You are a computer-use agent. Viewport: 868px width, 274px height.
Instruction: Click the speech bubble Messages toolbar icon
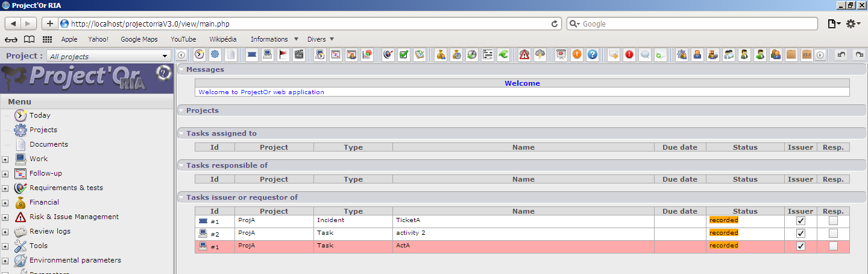(645, 55)
